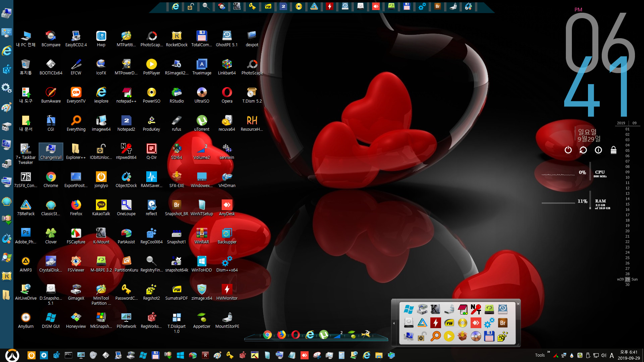Click the search magnifier in launcher panel
The width and height of the screenshot is (644, 362).
[435, 336]
